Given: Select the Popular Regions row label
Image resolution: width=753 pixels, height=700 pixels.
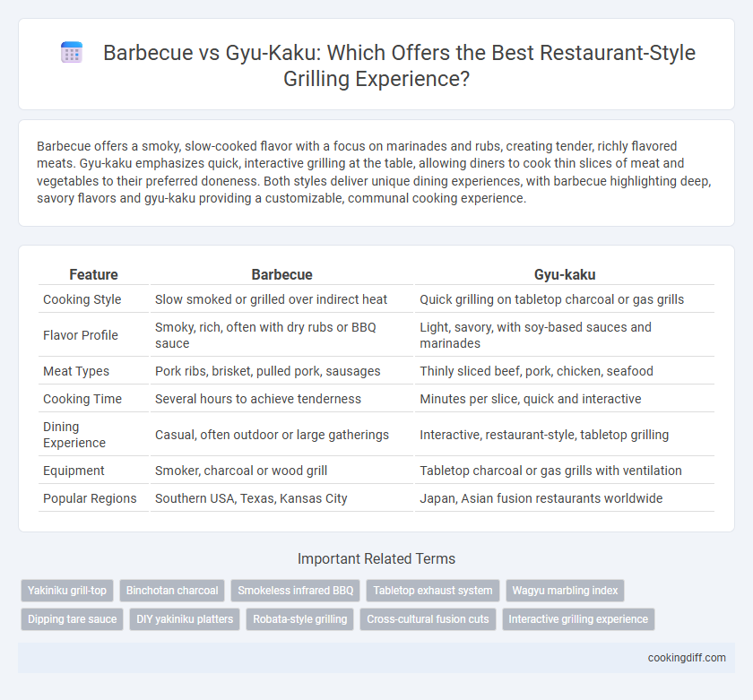Looking at the screenshot, I should pyautogui.click(x=90, y=498).
